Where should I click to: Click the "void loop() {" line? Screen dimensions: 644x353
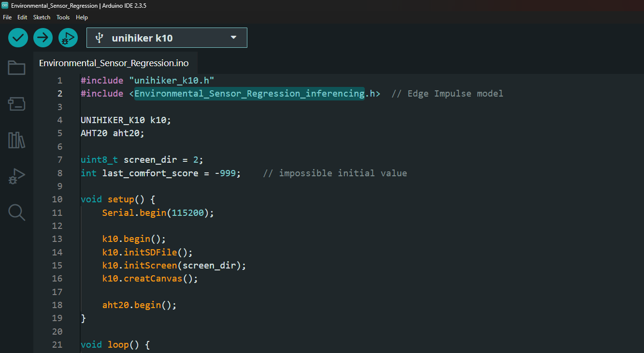(x=115, y=344)
